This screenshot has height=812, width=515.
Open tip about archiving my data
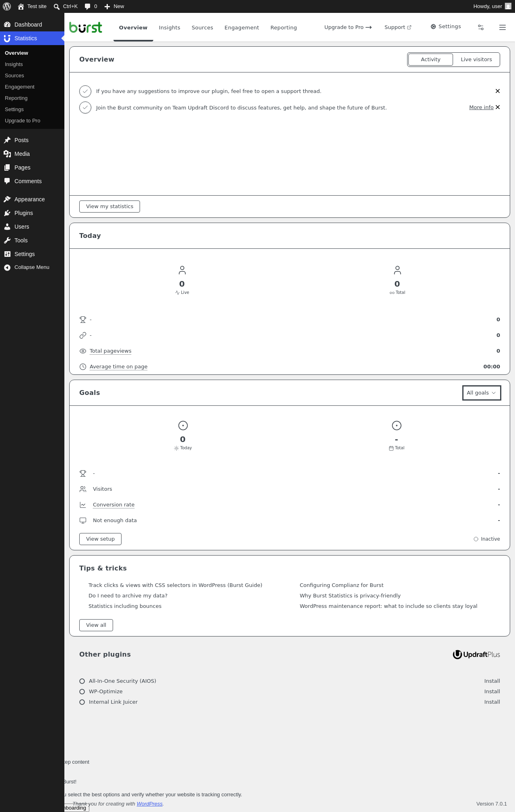[x=128, y=596]
